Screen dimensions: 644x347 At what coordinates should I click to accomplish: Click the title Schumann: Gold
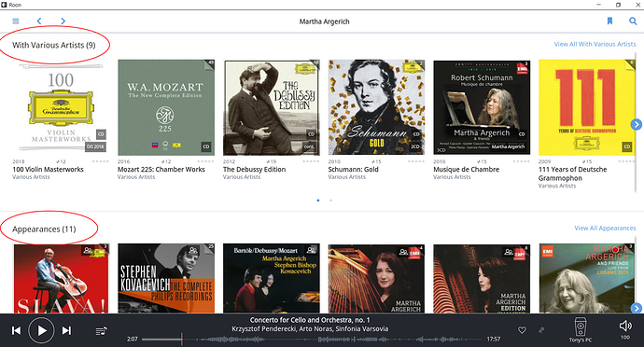(353, 169)
